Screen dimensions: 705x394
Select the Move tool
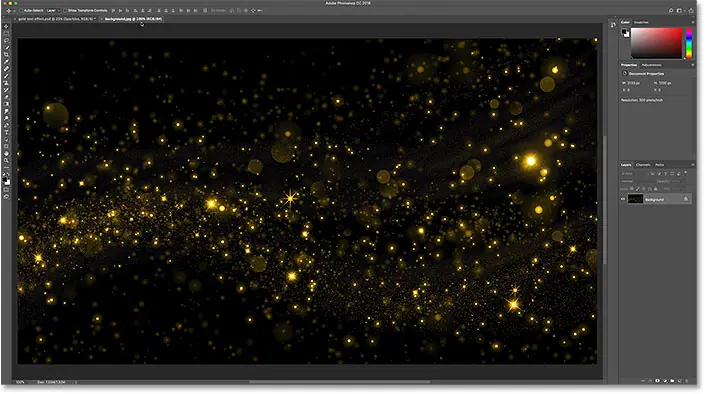point(6,26)
